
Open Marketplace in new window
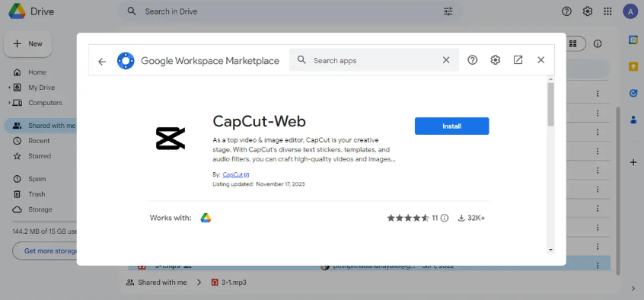518,60
